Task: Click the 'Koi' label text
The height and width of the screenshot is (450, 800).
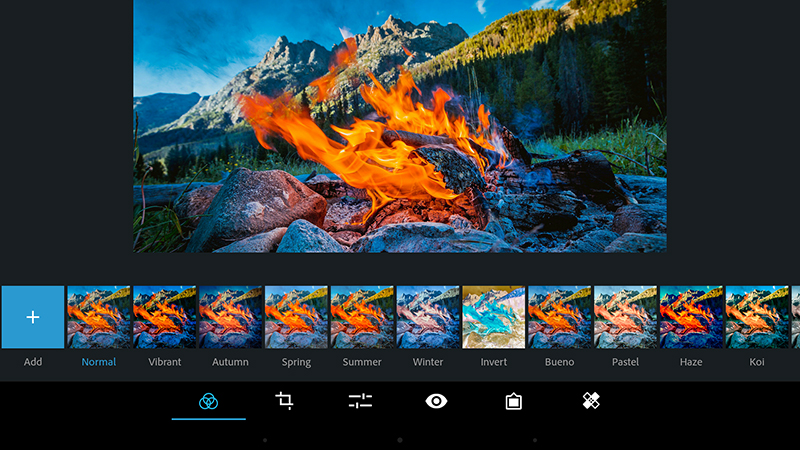Action: click(757, 362)
